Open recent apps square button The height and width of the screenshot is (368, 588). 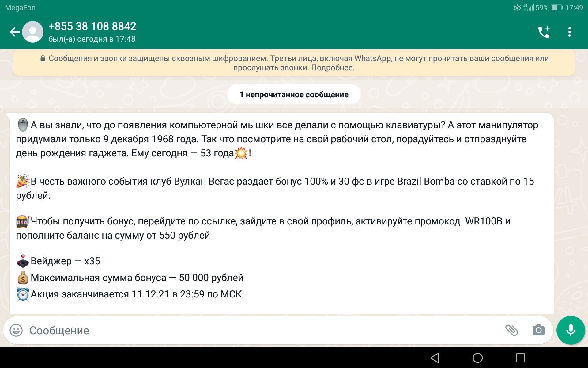click(x=520, y=358)
